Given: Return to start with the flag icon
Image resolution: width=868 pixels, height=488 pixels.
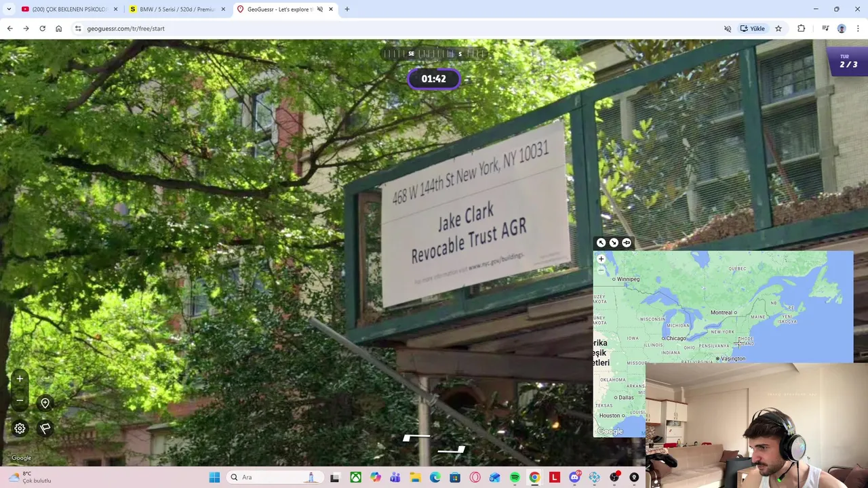Looking at the screenshot, I should click(45, 428).
